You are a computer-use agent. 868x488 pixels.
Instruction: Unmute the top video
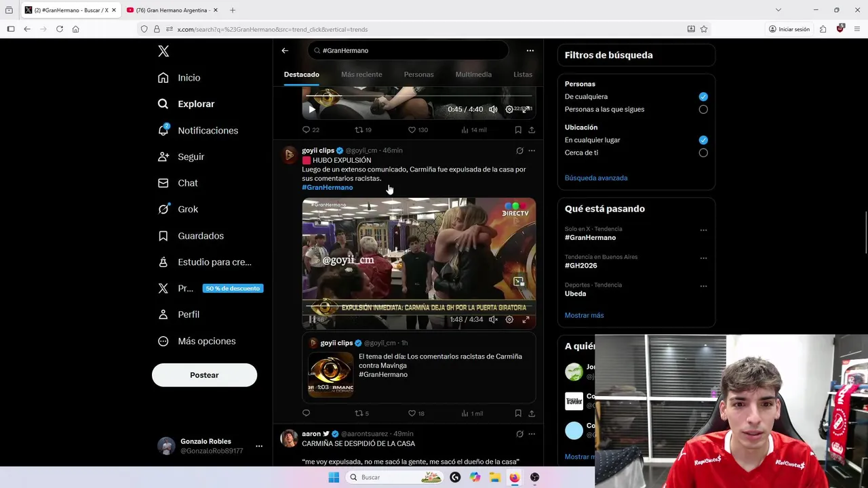[x=493, y=109]
